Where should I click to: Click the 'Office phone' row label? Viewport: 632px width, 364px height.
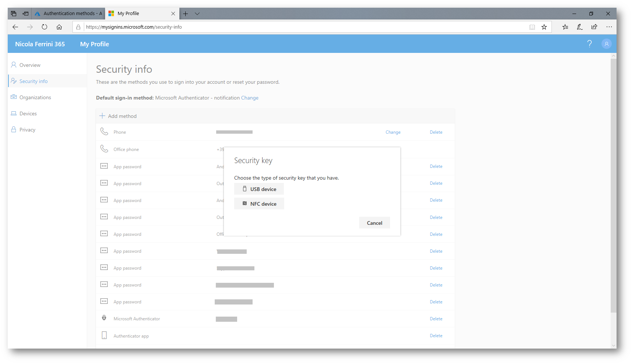point(126,149)
